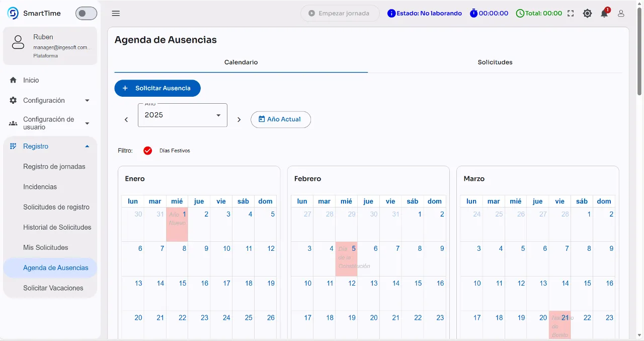The height and width of the screenshot is (341, 644).
Task: Click the next year arrow chevron
Action: [x=239, y=120]
